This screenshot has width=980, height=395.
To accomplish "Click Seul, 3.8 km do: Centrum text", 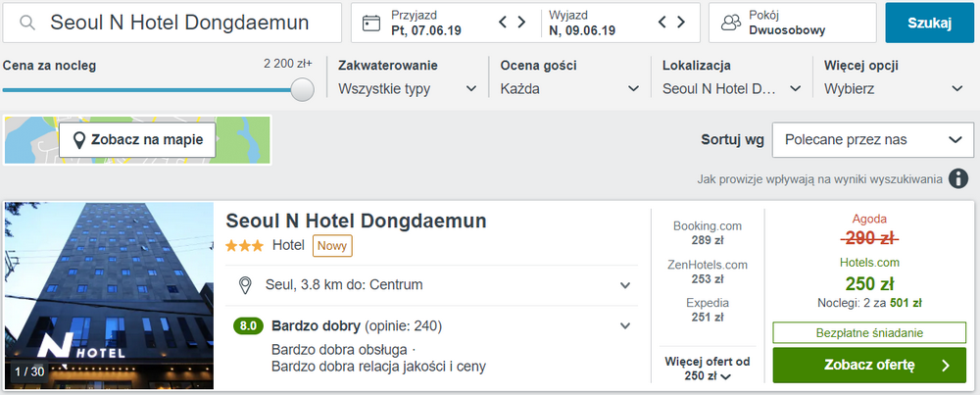I will point(344,285).
